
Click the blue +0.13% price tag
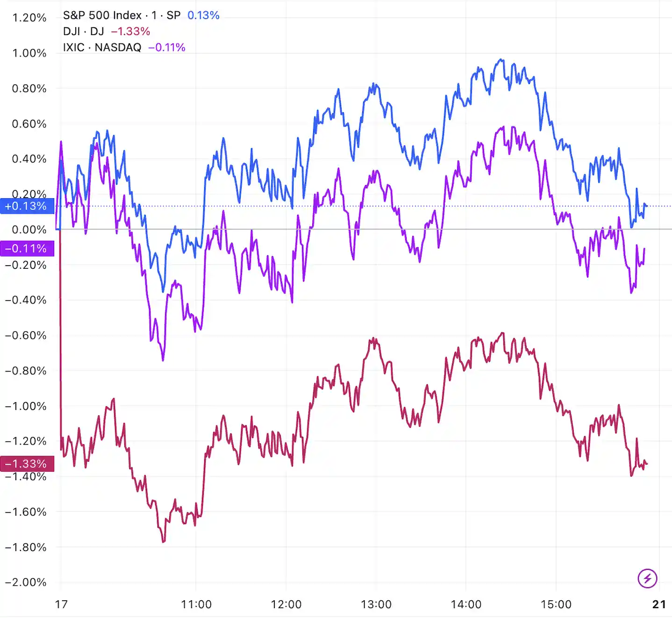point(27,206)
